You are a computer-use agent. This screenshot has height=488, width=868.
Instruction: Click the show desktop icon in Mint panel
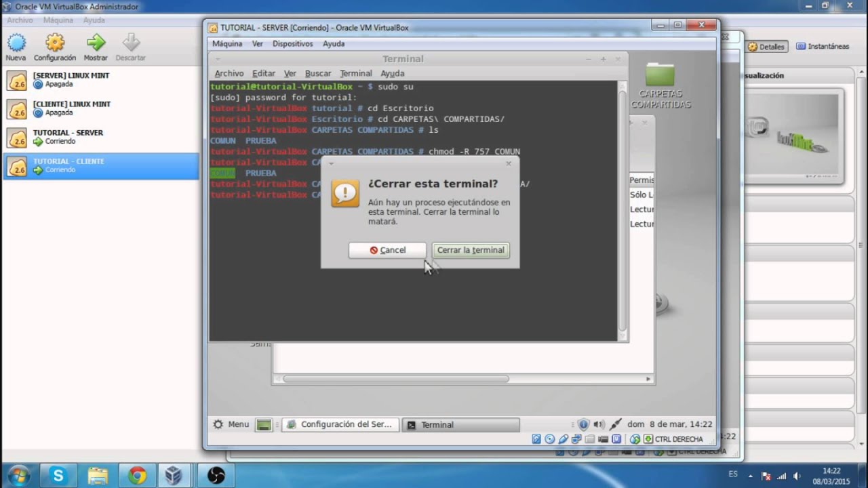[x=264, y=425]
